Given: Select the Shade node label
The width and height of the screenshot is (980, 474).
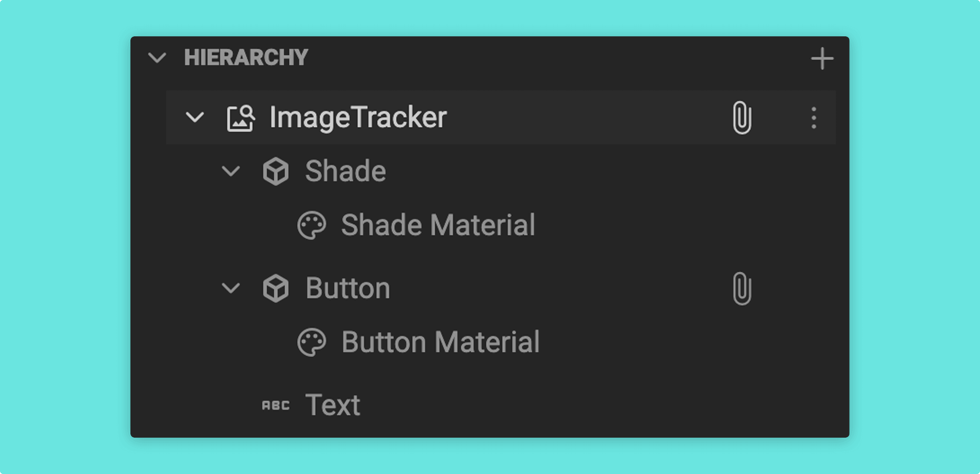Looking at the screenshot, I should [x=345, y=171].
